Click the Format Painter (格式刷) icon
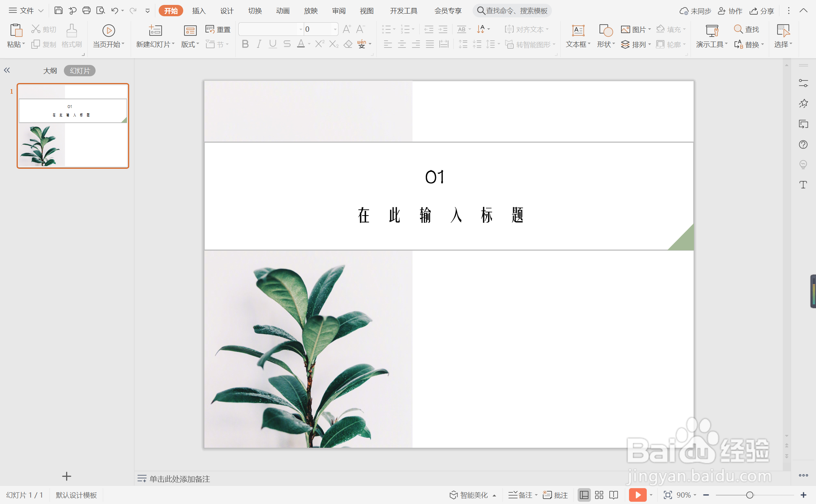816x504 pixels. tap(71, 30)
